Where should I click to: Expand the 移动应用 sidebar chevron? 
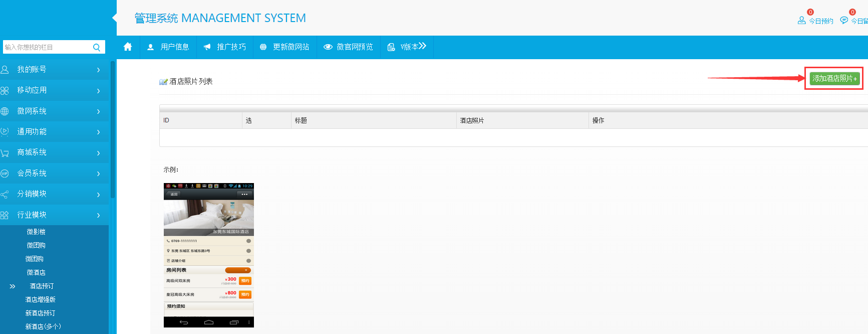98,91
